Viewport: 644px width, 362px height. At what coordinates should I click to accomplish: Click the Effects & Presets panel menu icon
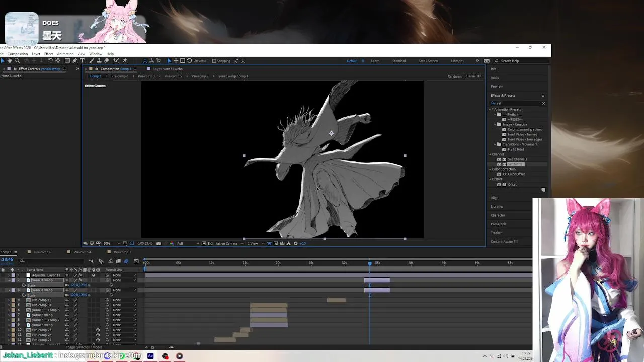543,96
